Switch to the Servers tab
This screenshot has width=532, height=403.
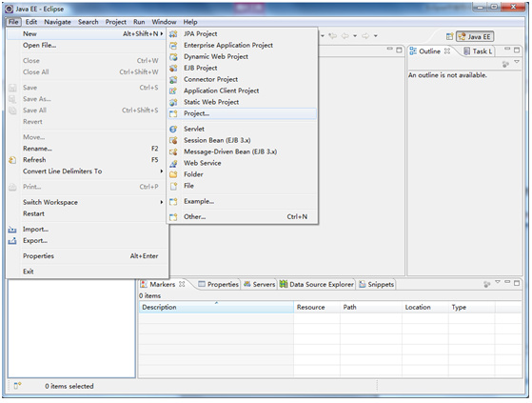(x=259, y=285)
